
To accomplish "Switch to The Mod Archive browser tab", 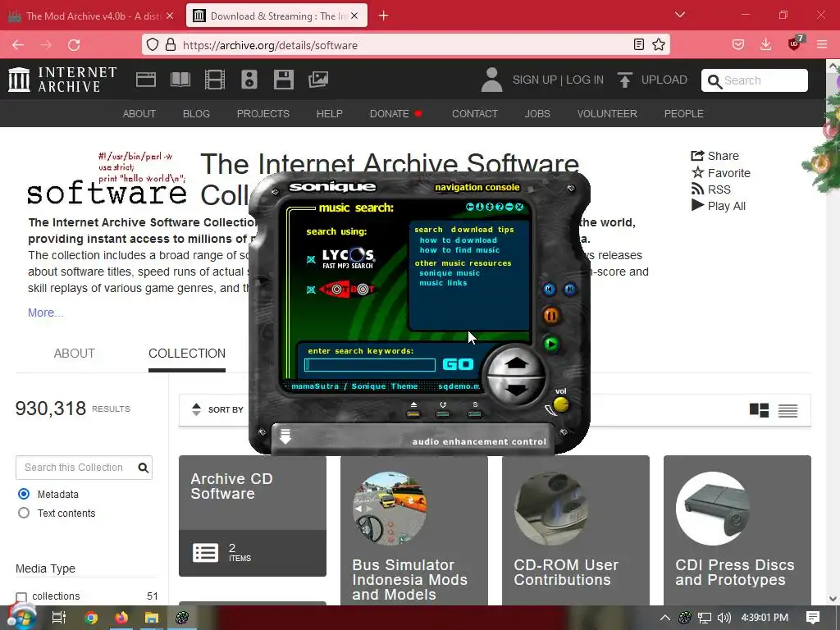I will (91, 16).
